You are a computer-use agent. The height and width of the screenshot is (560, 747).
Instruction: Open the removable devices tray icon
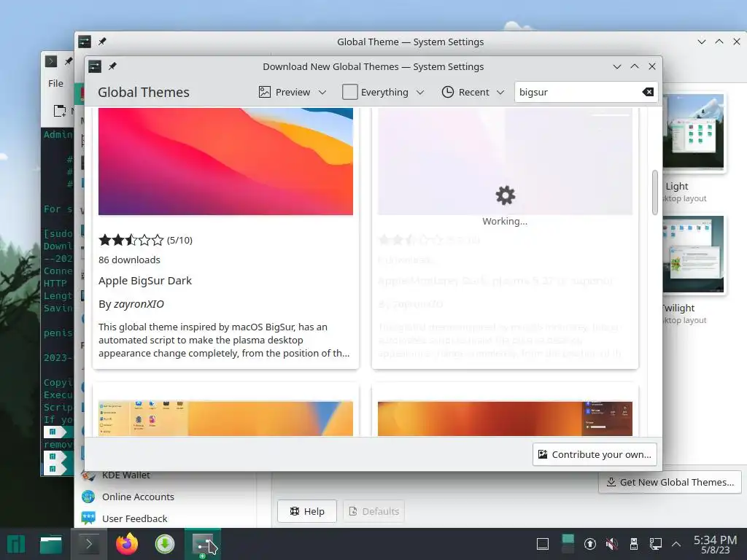634,544
